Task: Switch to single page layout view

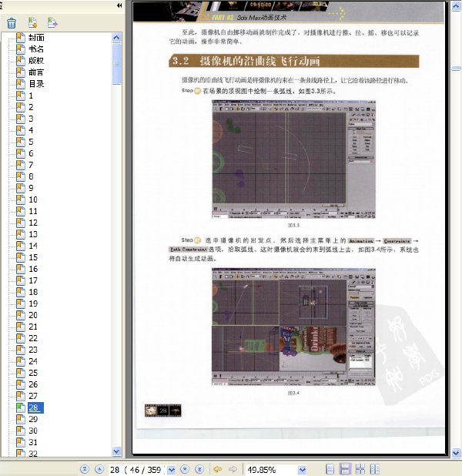Action: (330, 469)
